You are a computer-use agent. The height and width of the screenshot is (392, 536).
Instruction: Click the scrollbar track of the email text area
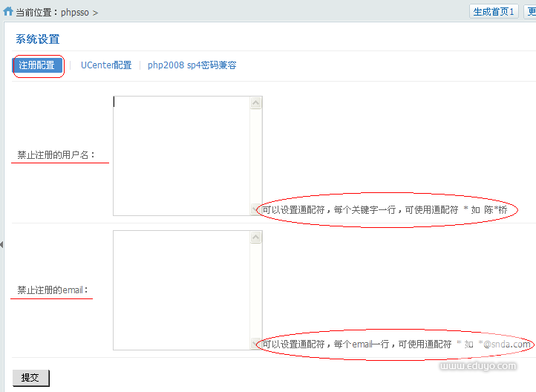click(x=256, y=290)
